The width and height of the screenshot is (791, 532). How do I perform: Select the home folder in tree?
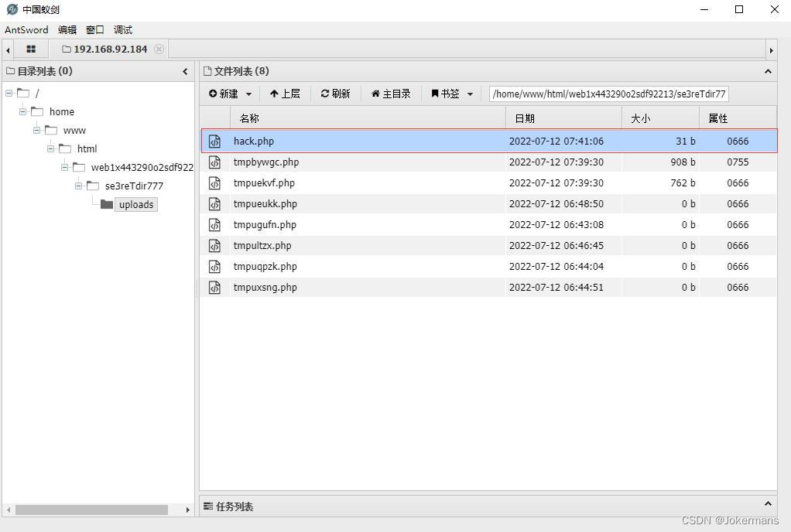pyautogui.click(x=62, y=112)
